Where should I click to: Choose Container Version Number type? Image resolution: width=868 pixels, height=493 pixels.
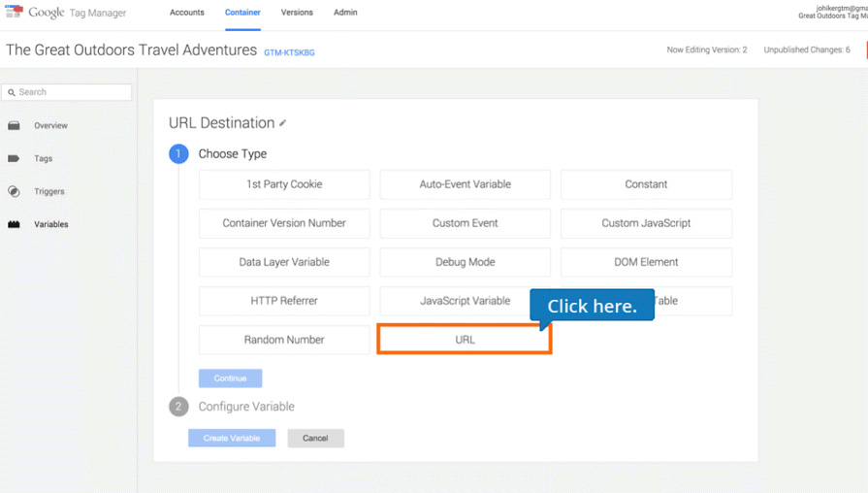(284, 223)
